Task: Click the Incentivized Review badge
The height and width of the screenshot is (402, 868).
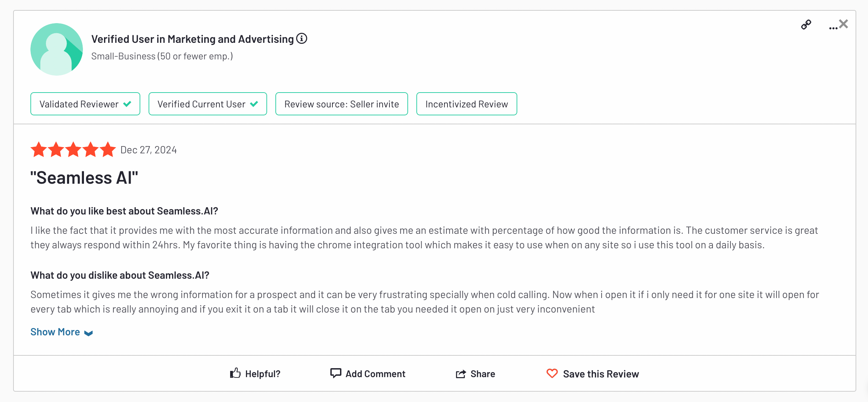Action: (466, 104)
